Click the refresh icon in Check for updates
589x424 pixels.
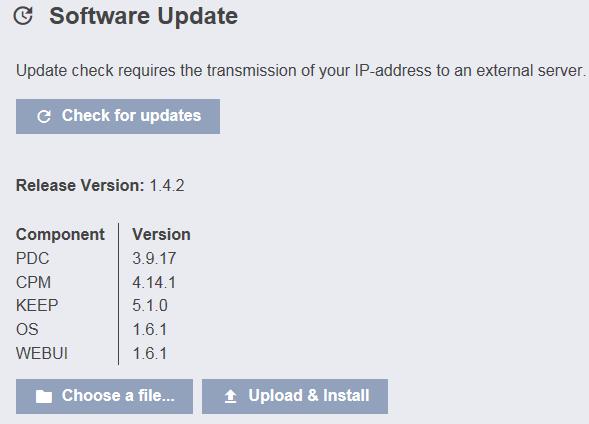[x=44, y=116]
